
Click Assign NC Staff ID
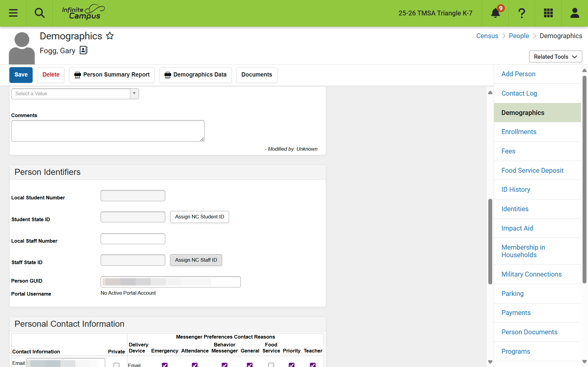coord(196,260)
